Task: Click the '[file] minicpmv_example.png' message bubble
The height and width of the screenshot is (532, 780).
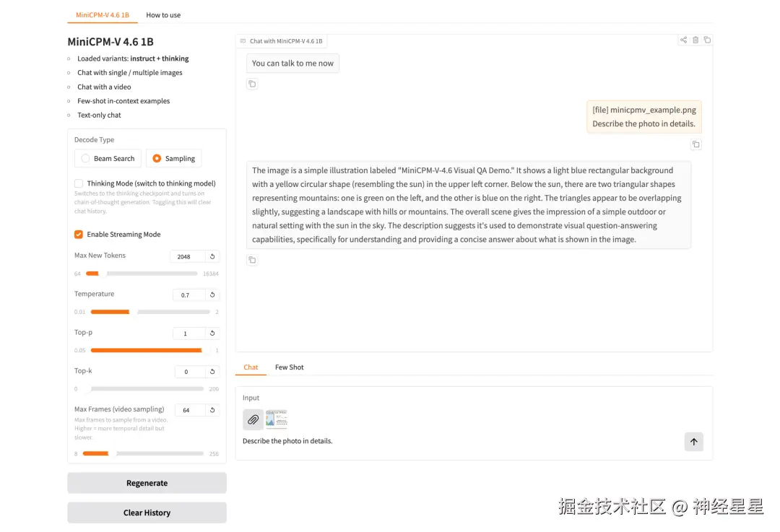Action: tap(643, 117)
